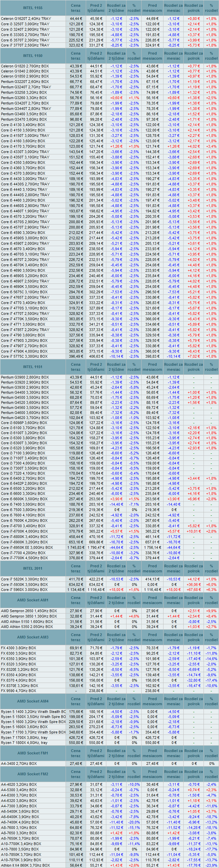Select Ryzen 7 1800X 4,0GHz tray entry
The height and width of the screenshot is (868, 219).
tap(24, 743)
